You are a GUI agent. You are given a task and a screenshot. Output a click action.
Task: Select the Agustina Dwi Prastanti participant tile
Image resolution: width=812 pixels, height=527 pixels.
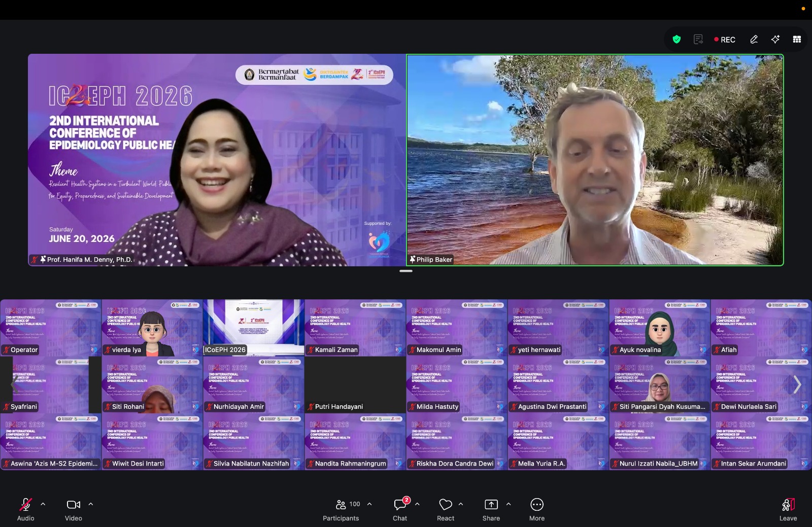coord(558,384)
